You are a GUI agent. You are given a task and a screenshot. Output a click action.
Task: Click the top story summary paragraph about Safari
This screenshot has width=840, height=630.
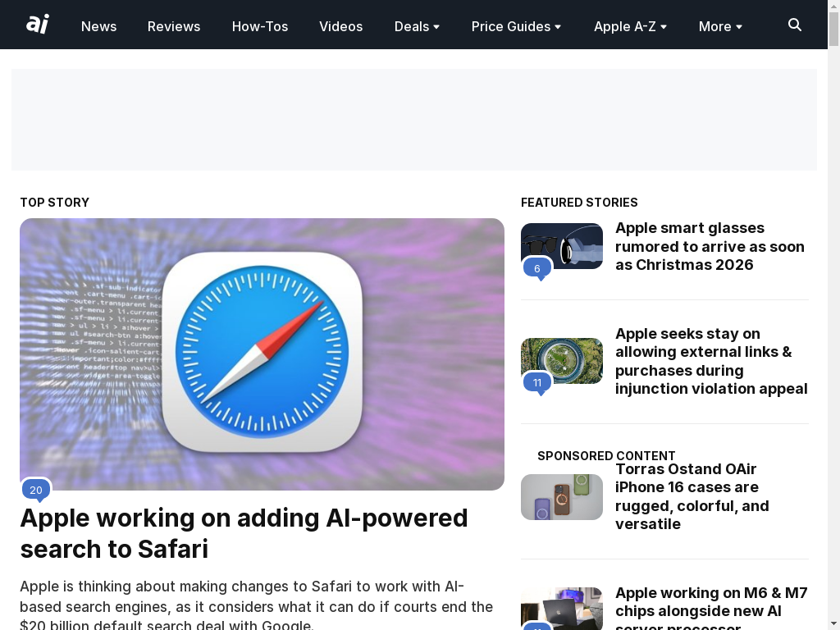pos(256,606)
